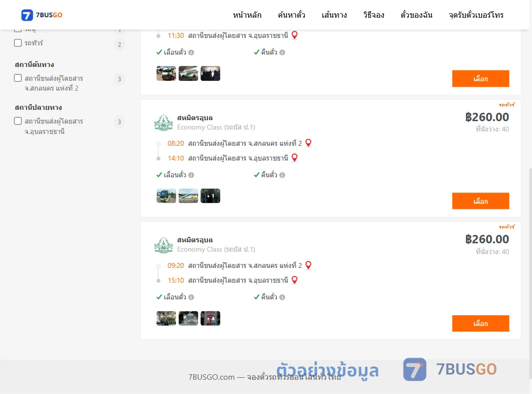Open ตั๋วของฉัน menu item
Viewport: 532px width, 394px height.
pos(416,15)
